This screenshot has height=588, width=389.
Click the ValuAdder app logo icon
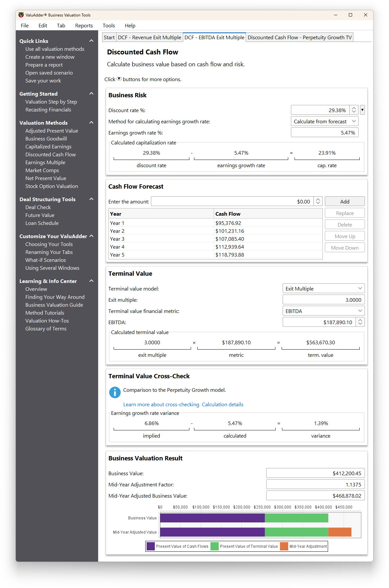(x=21, y=15)
